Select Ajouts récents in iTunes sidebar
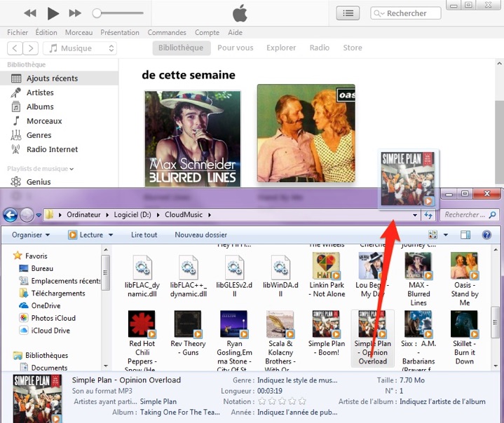This screenshot has width=504, height=423. pyautogui.click(x=59, y=78)
